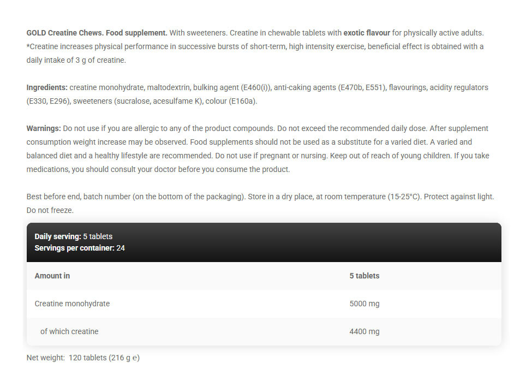Select the 'Creatine monohydrate' table row label

pyautogui.click(x=72, y=304)
